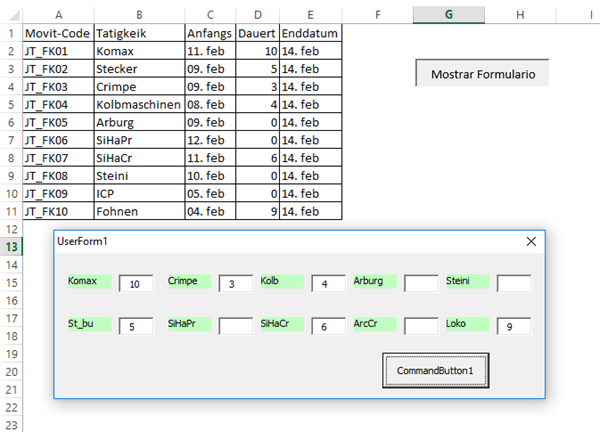Click the Crimpe input field showing 3
The width and height of the screenshot is (600, 432).
coord(236,284)
